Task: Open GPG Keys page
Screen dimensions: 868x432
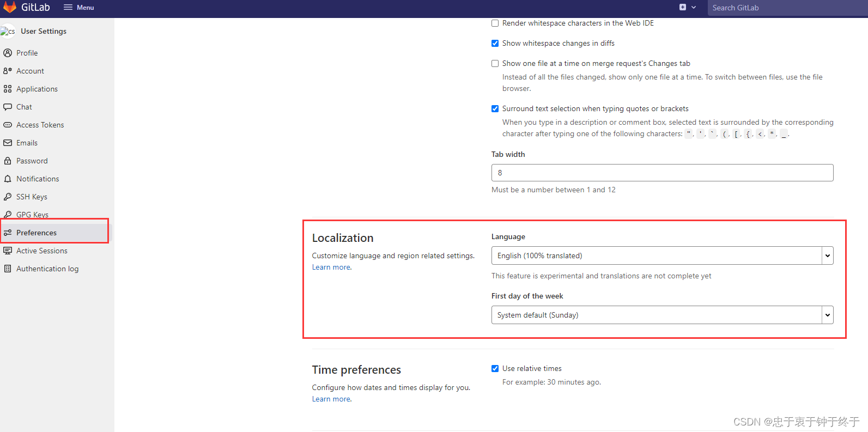Action: [32, 215]
